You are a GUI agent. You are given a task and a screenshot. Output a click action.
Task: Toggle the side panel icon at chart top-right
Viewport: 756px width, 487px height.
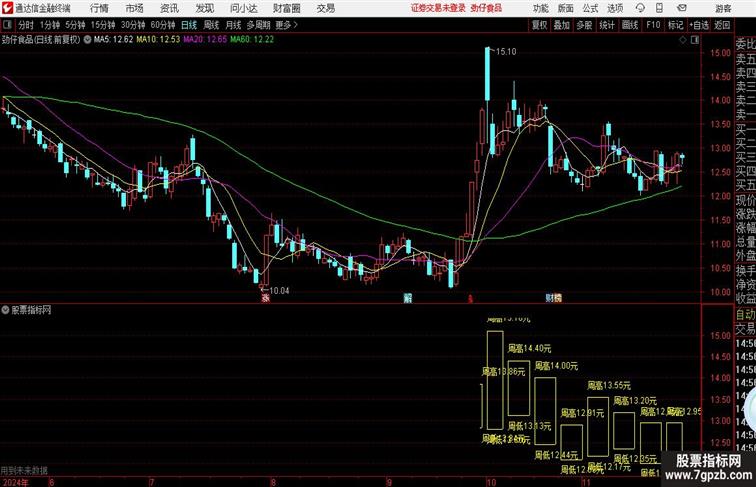tap(695, 40)
